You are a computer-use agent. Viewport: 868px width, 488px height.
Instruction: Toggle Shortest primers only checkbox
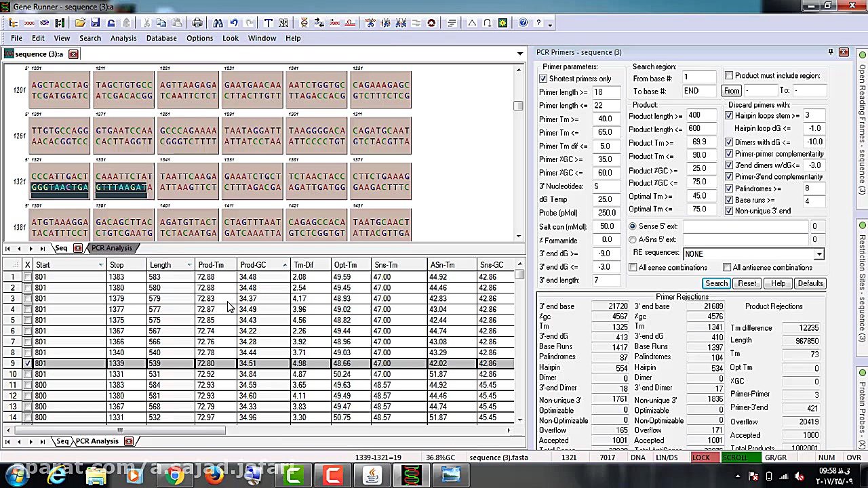pos(543,79)
